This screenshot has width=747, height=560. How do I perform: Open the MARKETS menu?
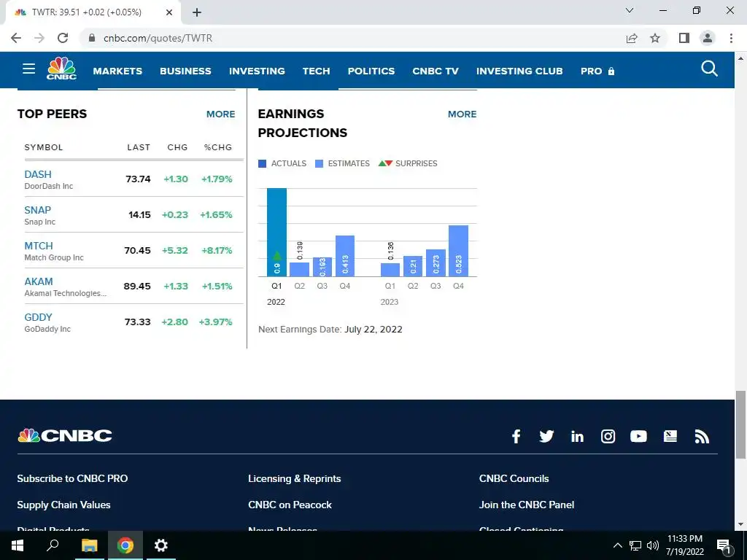pyautogui.click(x=117, y=71)
